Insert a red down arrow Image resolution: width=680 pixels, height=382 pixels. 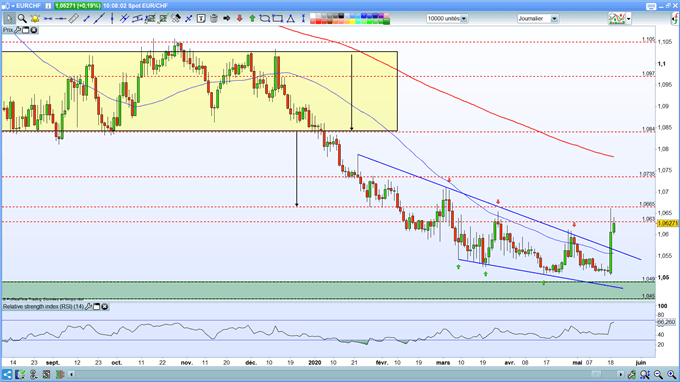pos(239,19)
